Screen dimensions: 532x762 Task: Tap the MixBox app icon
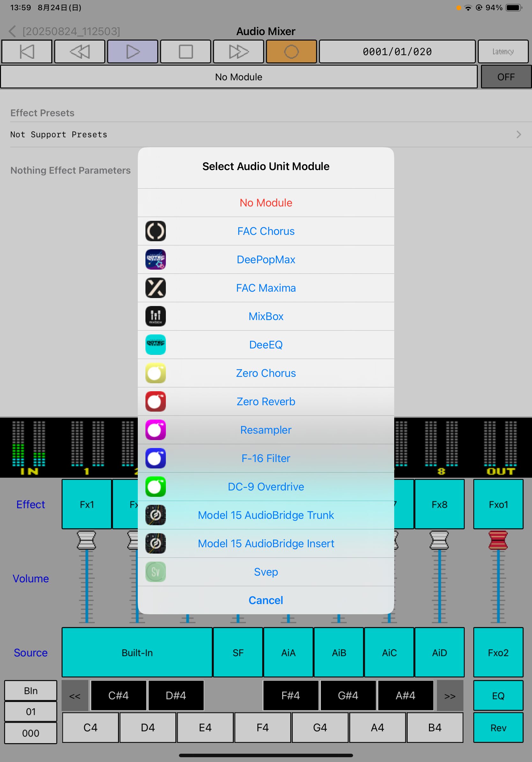[156, 316]
